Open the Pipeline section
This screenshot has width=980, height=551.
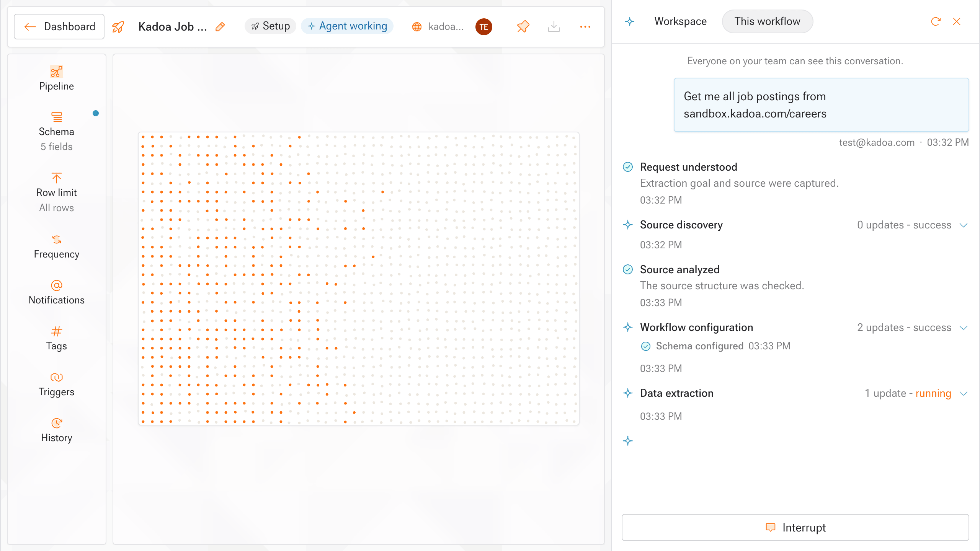57,78
